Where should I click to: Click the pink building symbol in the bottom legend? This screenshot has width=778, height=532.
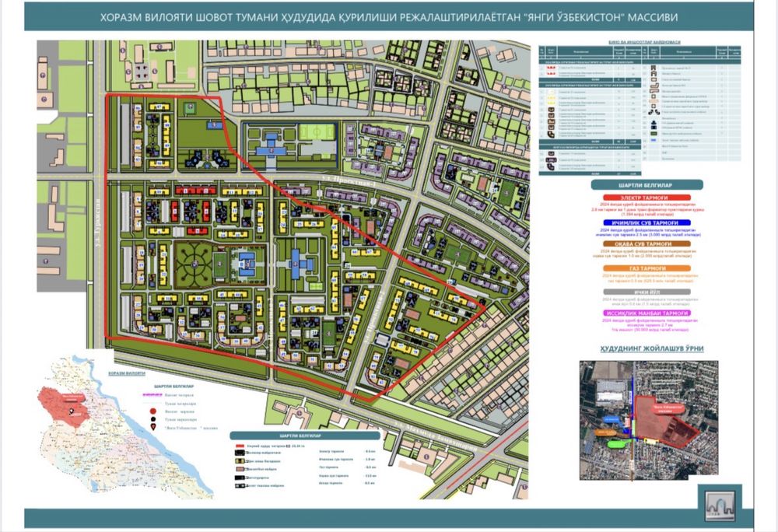tap(240, 469)
